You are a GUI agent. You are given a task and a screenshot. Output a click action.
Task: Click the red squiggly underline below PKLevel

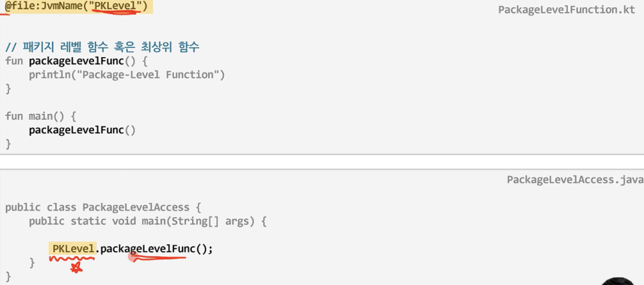click(x=72, y=259)
